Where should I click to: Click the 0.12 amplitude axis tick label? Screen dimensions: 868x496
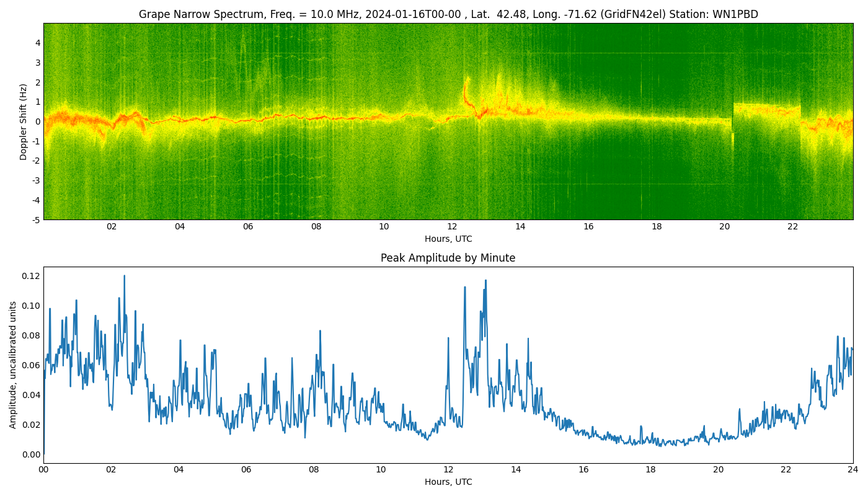[30, 276]
